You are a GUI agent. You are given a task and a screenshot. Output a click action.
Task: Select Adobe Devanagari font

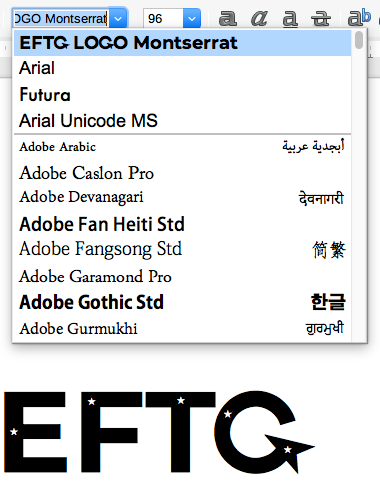182,198
